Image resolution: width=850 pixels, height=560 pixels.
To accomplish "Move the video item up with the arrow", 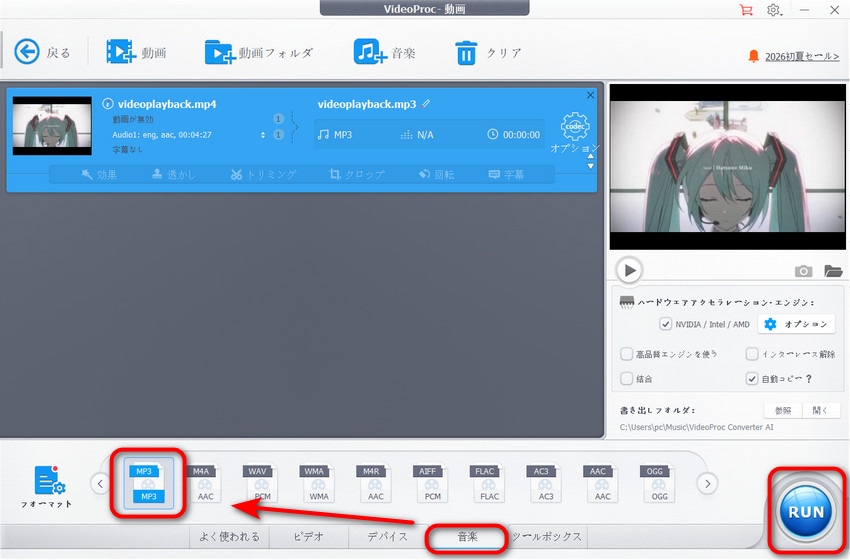I will click(x=590, y=156).
